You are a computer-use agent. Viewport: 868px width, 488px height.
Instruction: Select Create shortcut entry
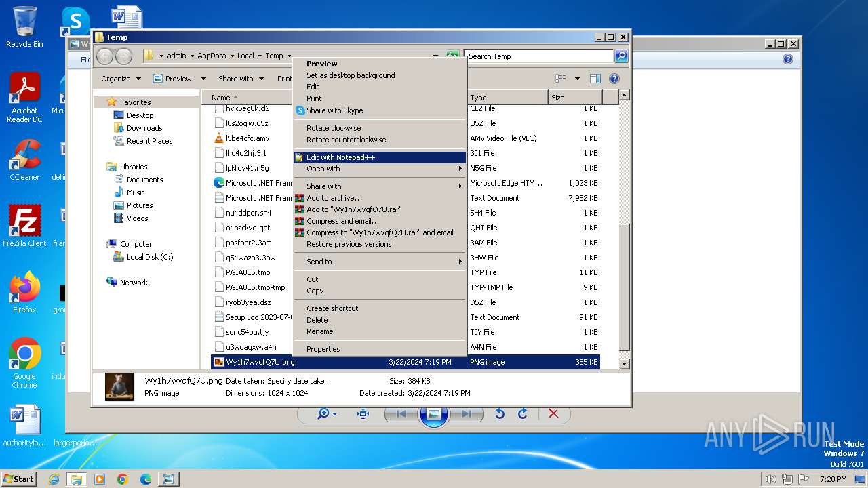[380, 308]
